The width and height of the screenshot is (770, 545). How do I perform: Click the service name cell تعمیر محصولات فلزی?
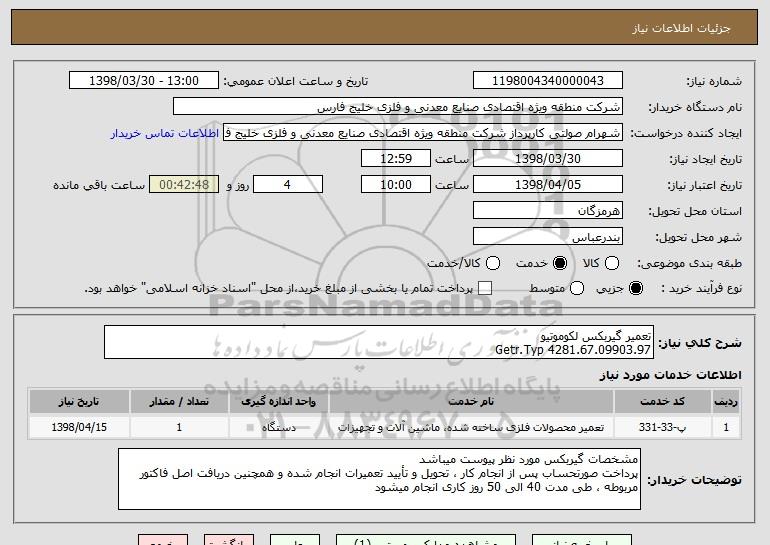[471, 428]
